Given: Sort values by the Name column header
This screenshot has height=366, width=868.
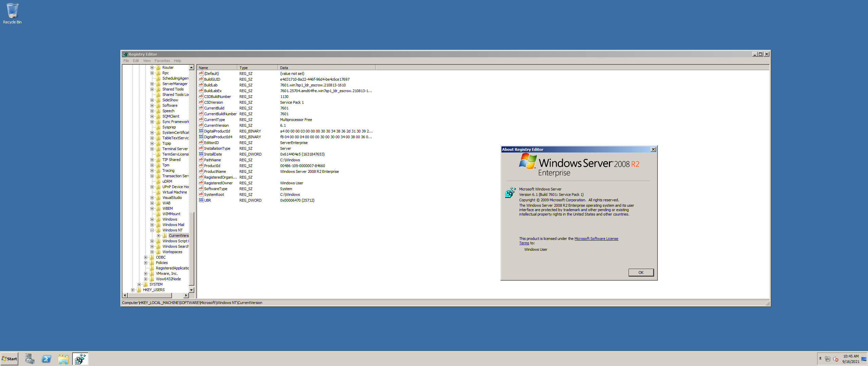Looking at the screenshot, I should coord(217,68).
